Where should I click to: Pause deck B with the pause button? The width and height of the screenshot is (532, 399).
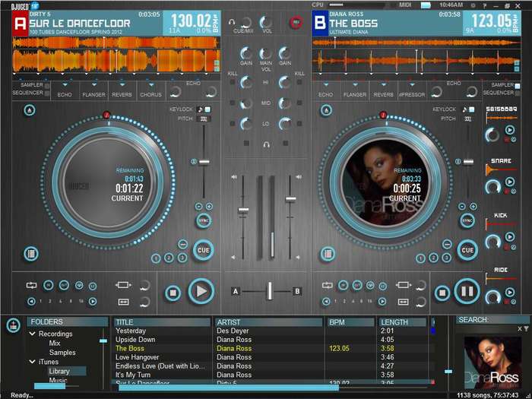(x=467, y=291)
